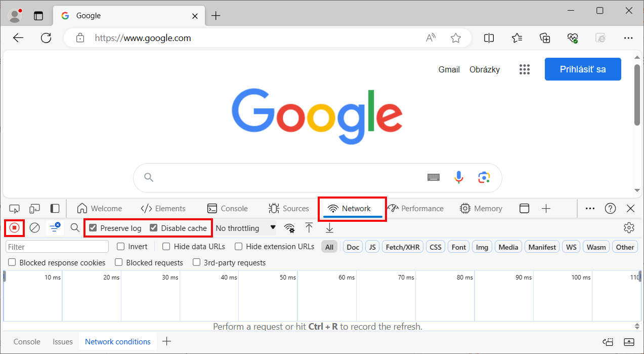Viewport: 644px width, 354px height.
Task: Open Browser essentials heart icon
Action: pyautogui.click(x=573, y=38)
